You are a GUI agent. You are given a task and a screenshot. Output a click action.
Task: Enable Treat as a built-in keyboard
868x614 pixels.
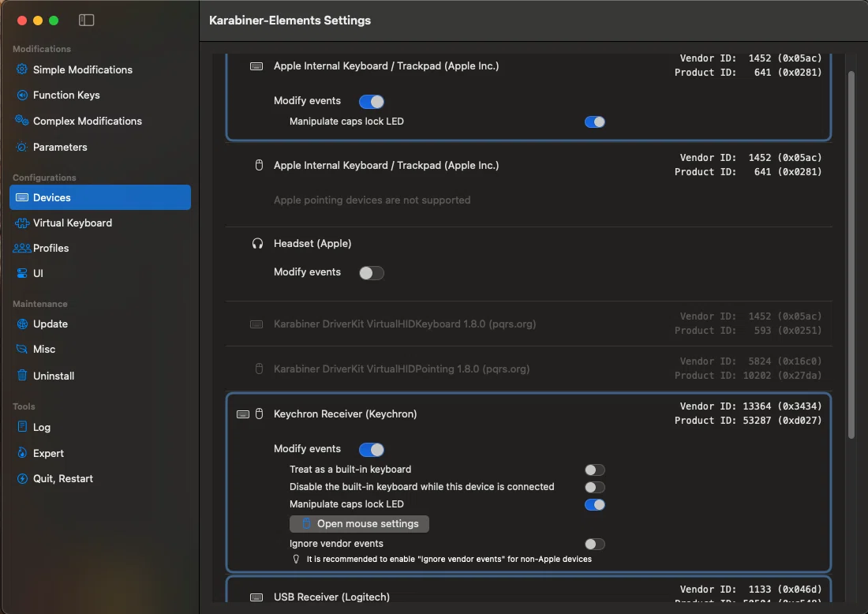click(x=594, y=470)
